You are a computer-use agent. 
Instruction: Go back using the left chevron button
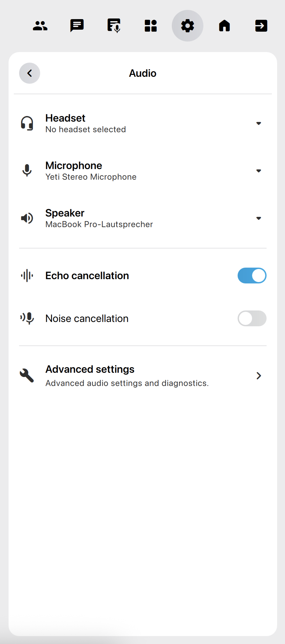tap(30, 73)
